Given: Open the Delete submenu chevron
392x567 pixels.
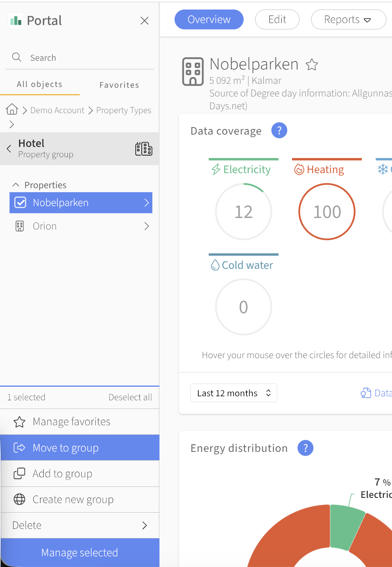Looking at the screenshot, I should [145, 525].
